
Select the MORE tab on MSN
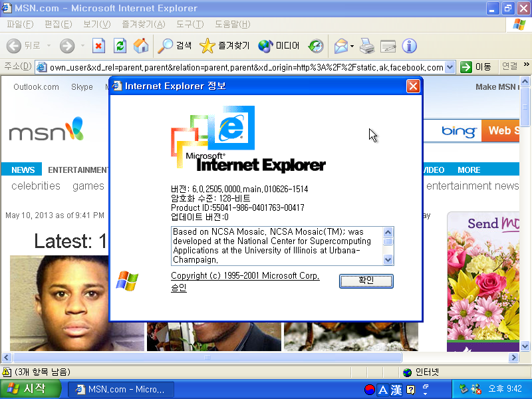469,170
